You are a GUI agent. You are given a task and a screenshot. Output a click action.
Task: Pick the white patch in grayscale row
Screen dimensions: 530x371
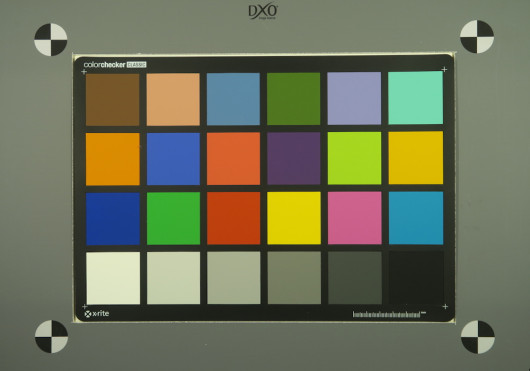point(113,278)
